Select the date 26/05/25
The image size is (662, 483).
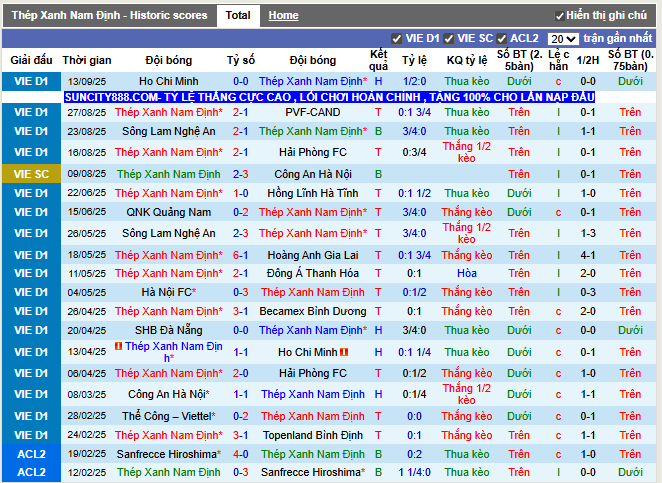(x=87, y=233)
